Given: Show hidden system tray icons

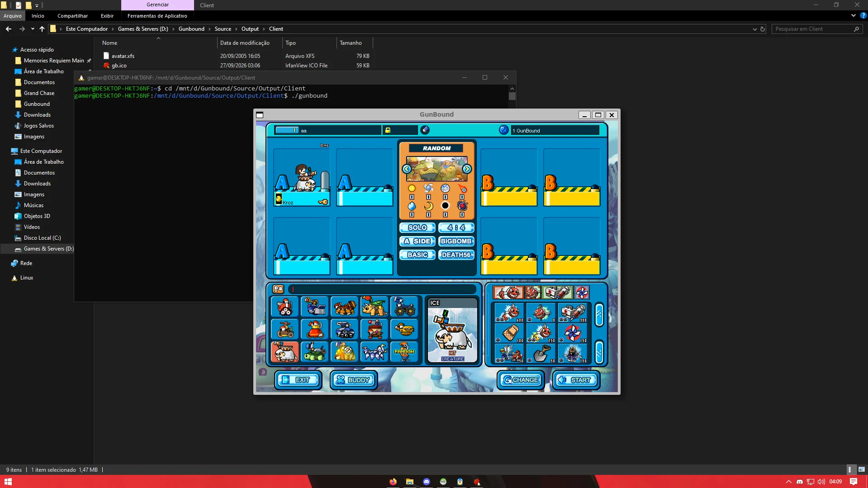Looking at the screenshot, I should [789, 482].
